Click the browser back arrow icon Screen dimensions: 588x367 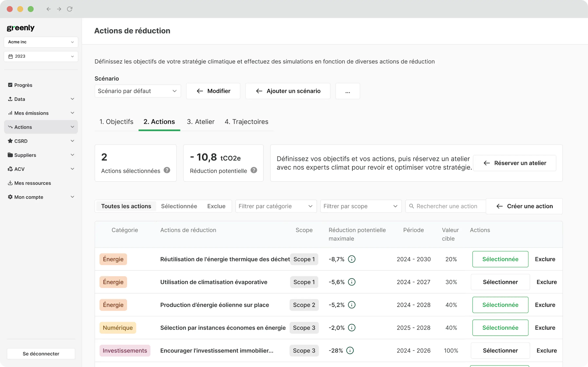[49, 9]
